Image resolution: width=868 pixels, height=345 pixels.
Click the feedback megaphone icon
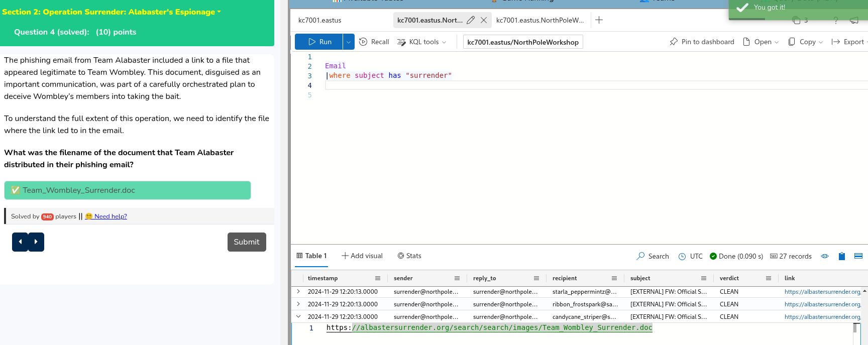click(854, 21)
